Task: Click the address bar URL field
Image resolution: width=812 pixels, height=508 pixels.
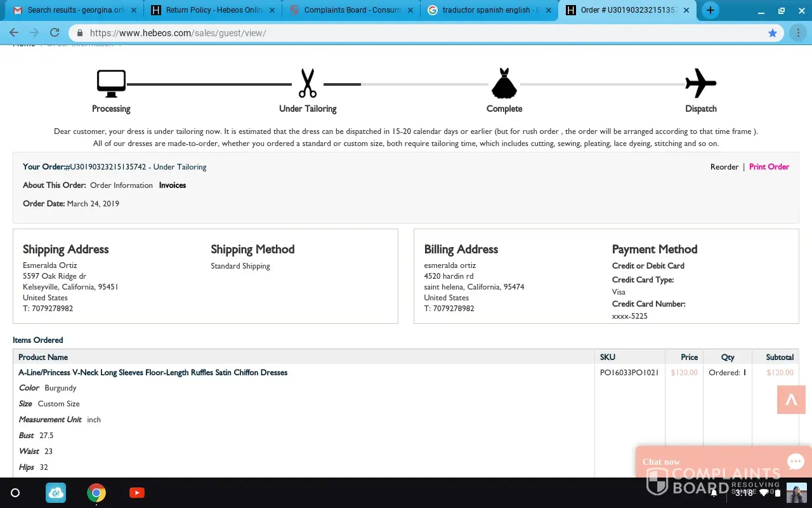Action: pyautogui.click(x=425, y=33)
